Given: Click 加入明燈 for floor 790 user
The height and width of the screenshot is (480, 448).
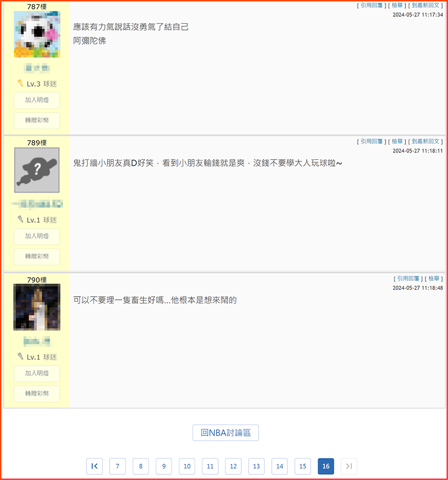Looking at the screenshot, I should 37,373.
